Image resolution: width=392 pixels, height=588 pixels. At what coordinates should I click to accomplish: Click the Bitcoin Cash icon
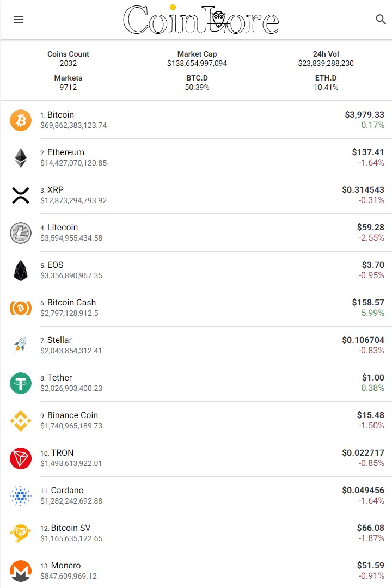click(x=21, y=308)
